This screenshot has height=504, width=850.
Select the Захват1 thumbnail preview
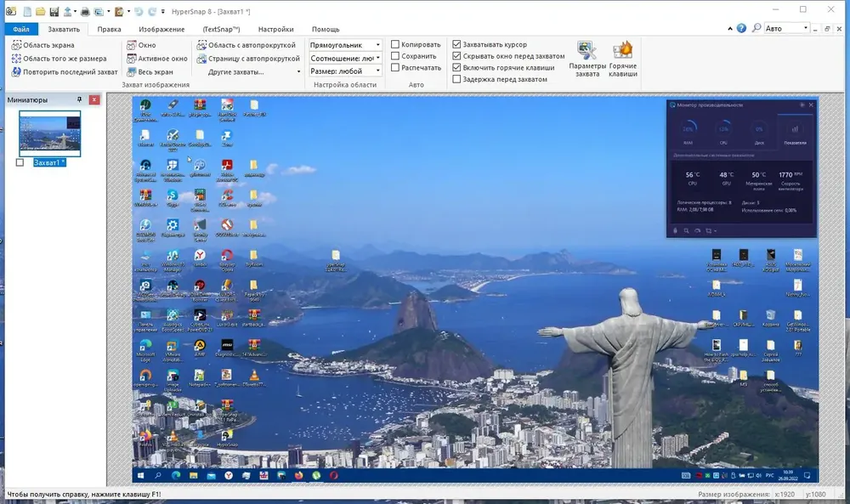(x=50, y=133)
